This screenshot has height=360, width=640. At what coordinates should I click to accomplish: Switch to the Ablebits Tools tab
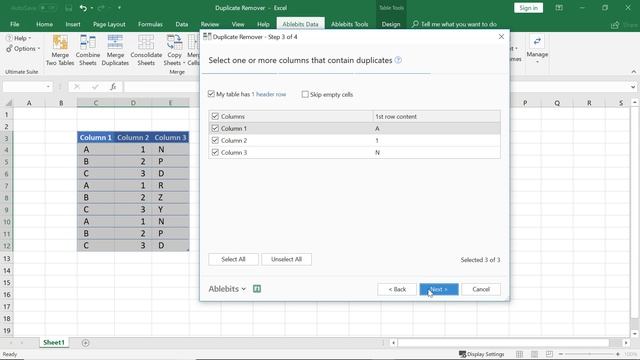[x=349, y=24]
